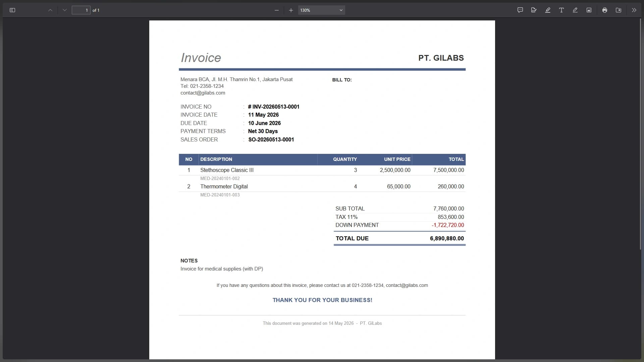The height and width of the screenshot is (362, 644).
Task: Select the Highlight tool
Action: pos(548,10)
